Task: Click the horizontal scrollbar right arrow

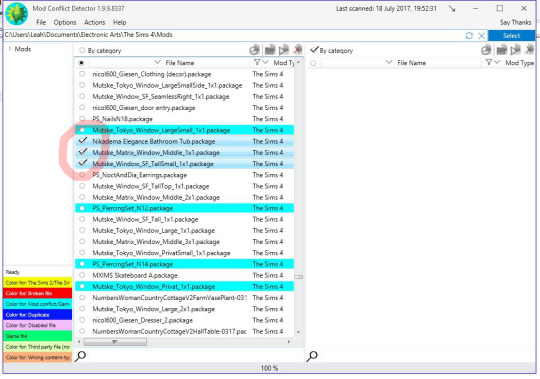Action: (x=289, y=342)
